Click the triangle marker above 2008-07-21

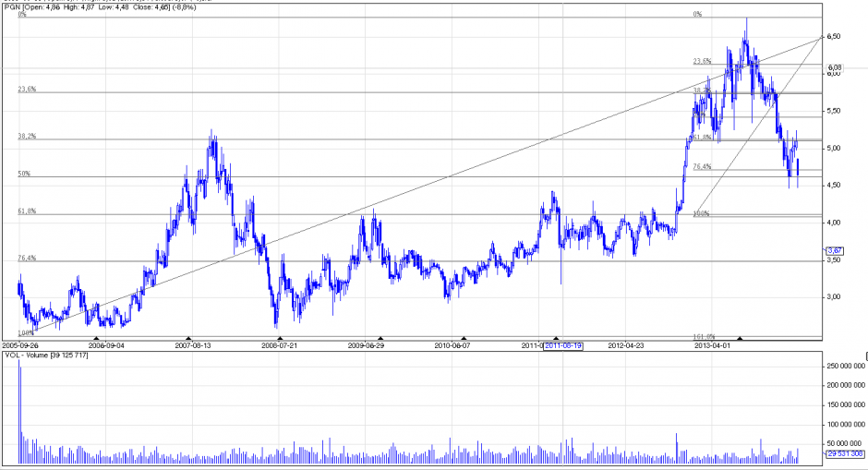281,338
